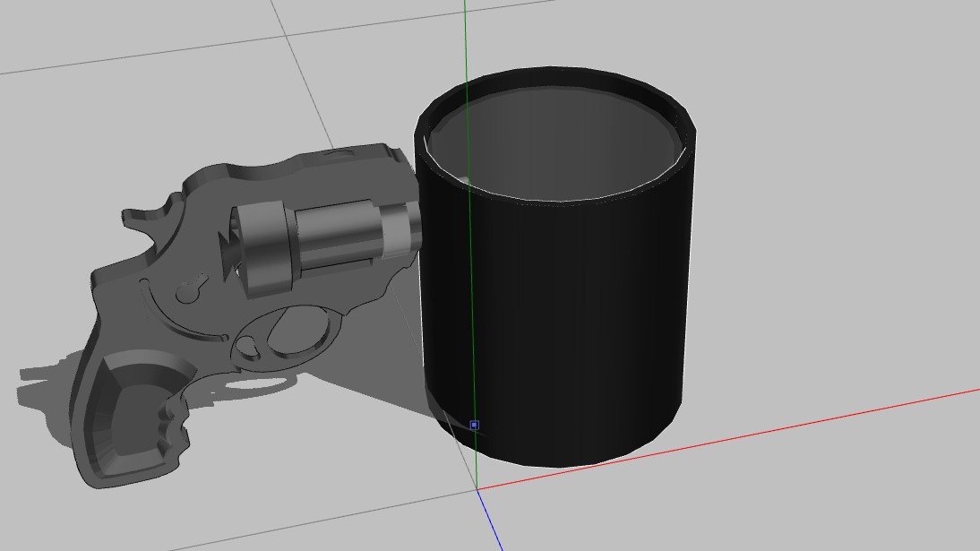Click the blue square marker on the mug
Screen dimensions: 980x551
[474, 425]
